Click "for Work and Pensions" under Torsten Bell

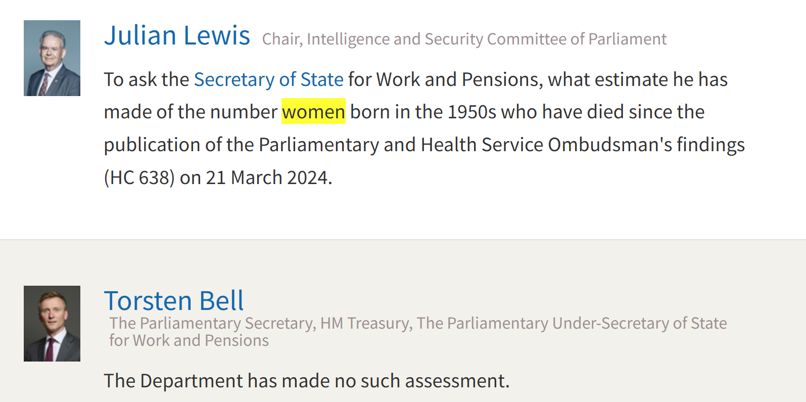coord(189,340)
